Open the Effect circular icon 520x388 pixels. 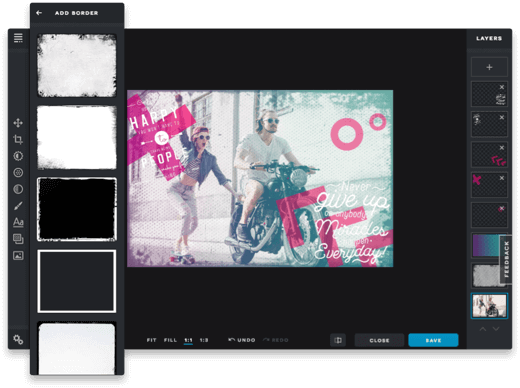click(x=18, y=172)
